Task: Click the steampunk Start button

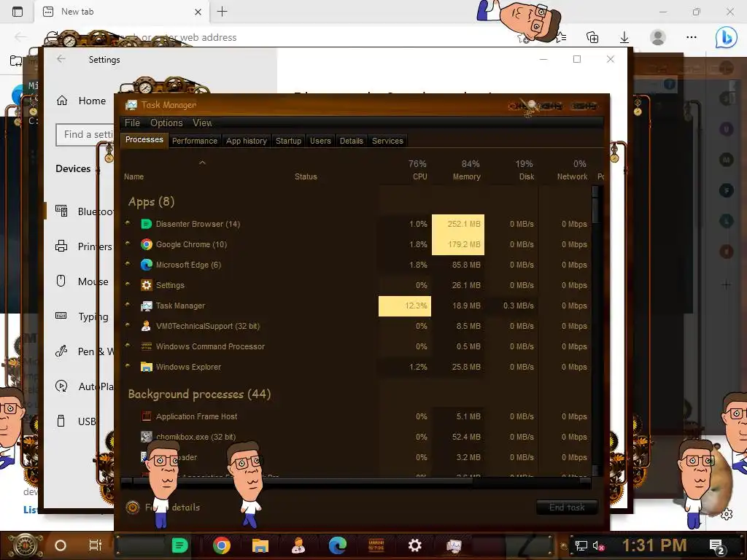Action: pyautogui.click(x=25, y=545)
